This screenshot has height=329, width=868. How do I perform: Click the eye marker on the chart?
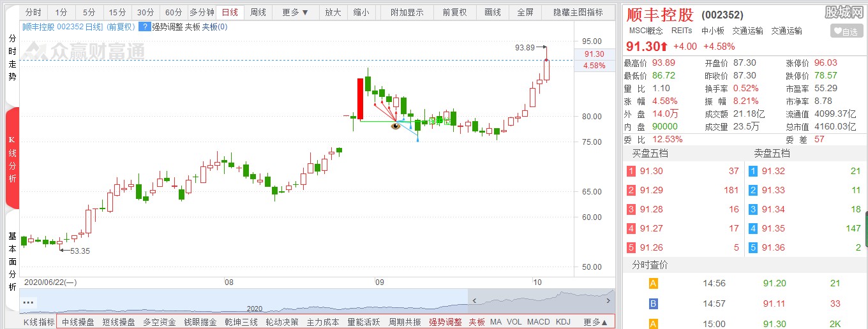coord(396,126)
